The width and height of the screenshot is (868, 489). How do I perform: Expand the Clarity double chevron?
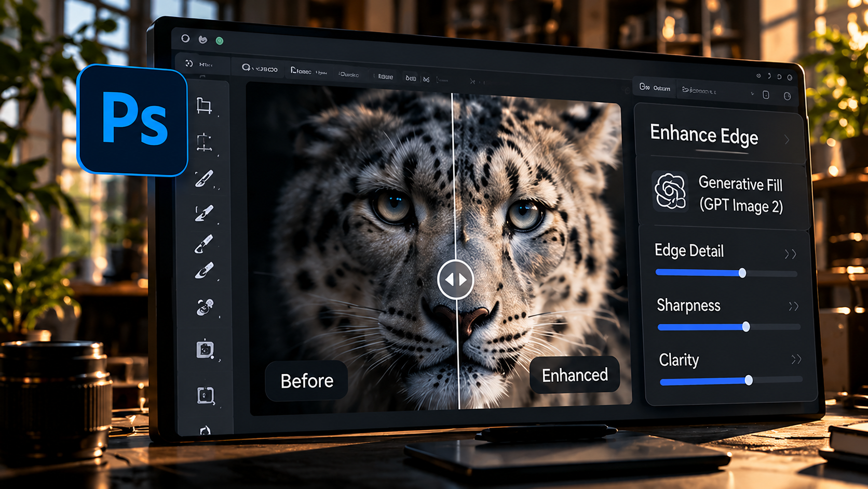[x=796, y=359]
